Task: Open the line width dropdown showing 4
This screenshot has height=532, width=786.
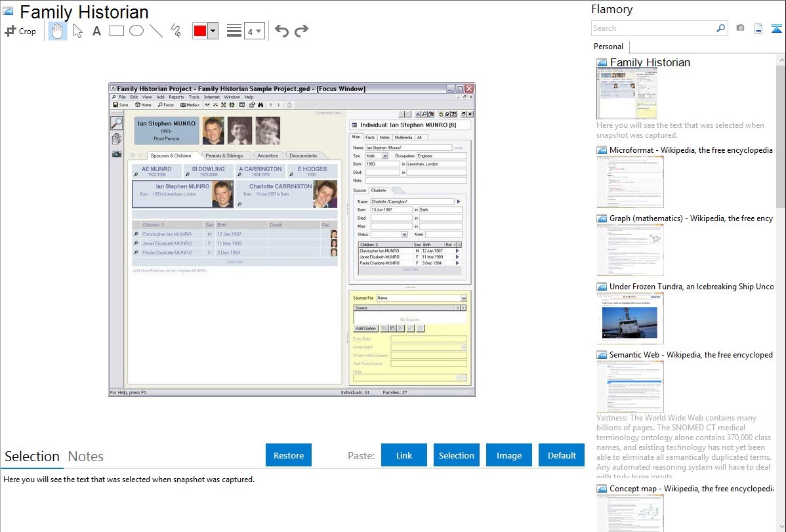Action: [254, 31]
